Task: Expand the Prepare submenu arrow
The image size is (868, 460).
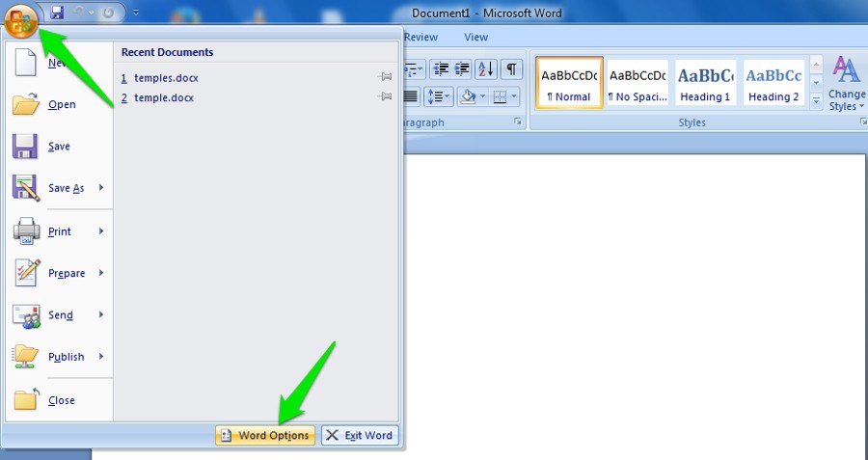Action: coord(101,272)
